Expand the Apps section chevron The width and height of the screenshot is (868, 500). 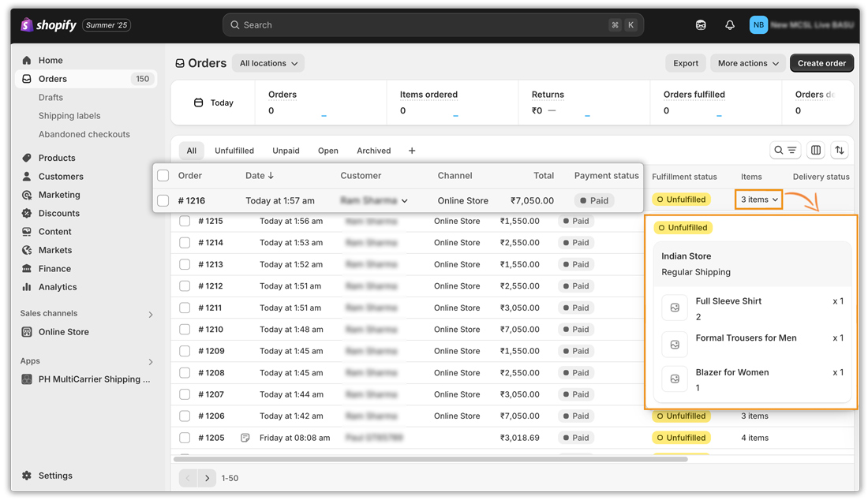pyautogui.click(x=151, y=362)
